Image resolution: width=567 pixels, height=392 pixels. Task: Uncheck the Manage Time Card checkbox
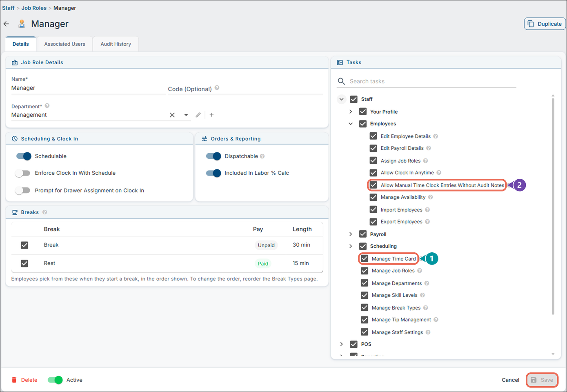coord(365,258)
